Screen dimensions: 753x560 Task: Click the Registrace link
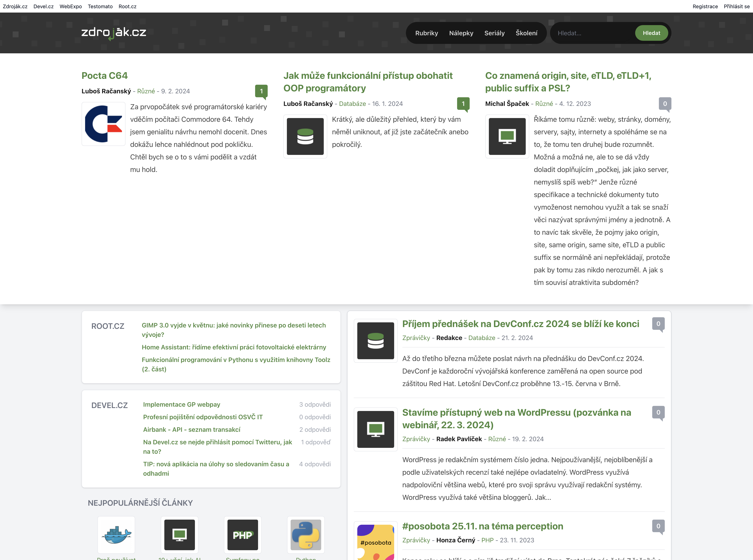pyautogui.click(x=705, y=6)
